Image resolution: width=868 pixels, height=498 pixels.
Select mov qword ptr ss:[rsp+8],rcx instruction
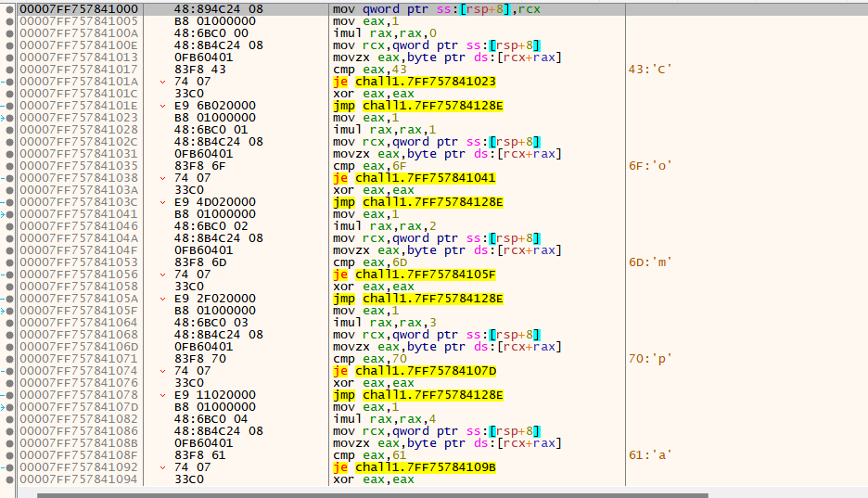coord(436,9)
